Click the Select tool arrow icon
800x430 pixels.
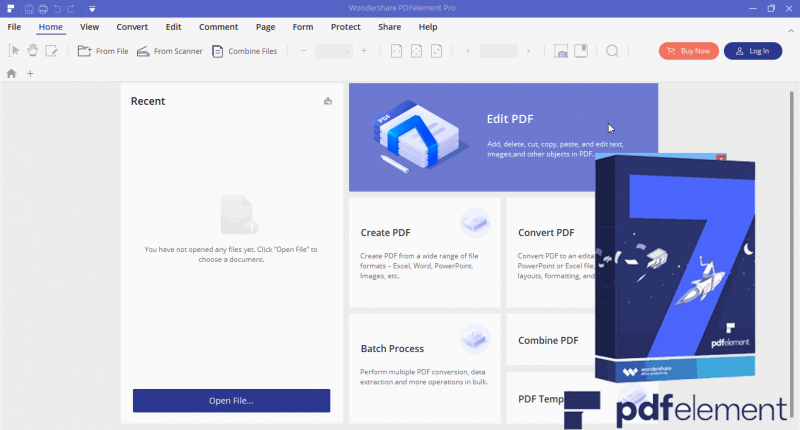coord(14,50)
